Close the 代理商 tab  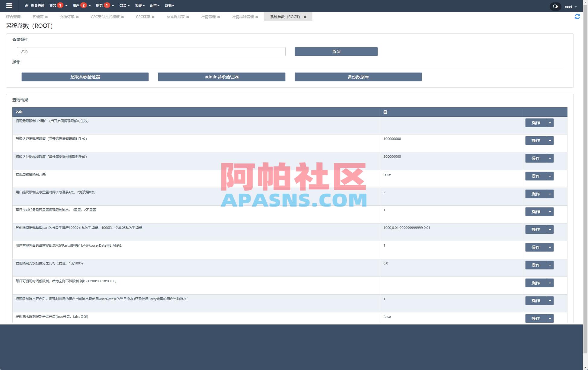[46, 17]
